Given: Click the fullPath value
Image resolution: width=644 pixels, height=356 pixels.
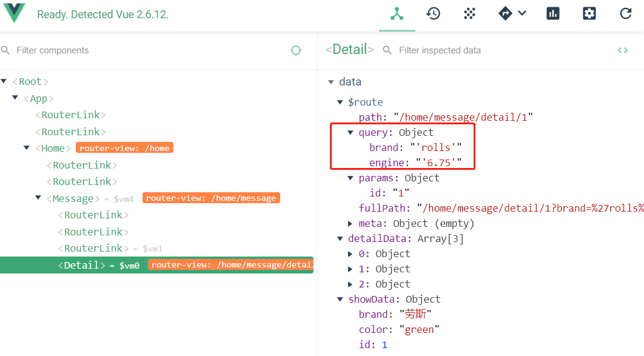Looking at the screenshot, I should point(530,208).
